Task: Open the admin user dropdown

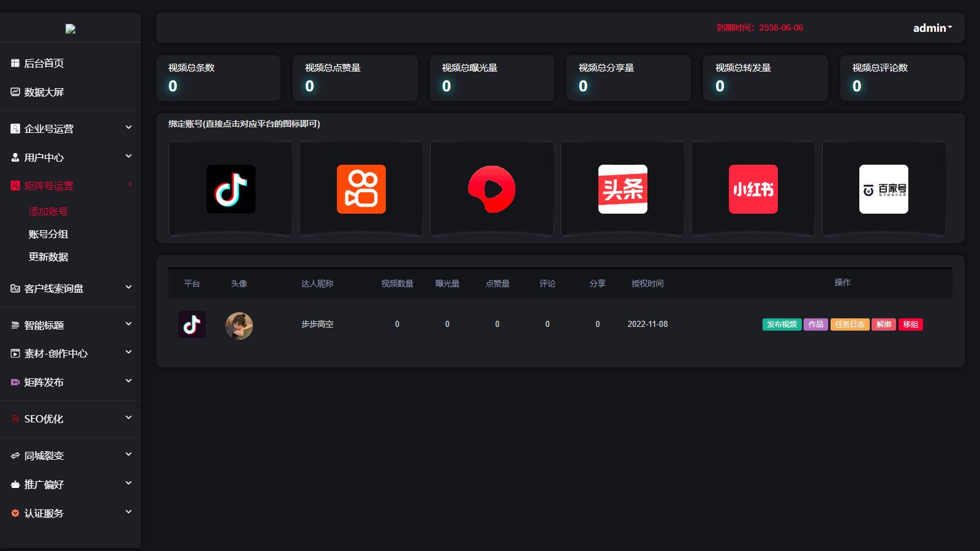Action: point(932,28)
